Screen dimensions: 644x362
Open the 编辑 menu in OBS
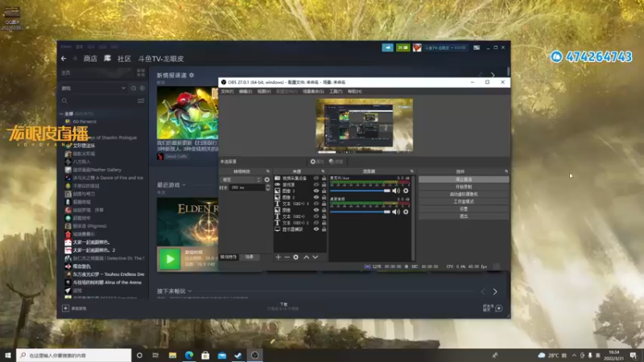click(246, 92)
